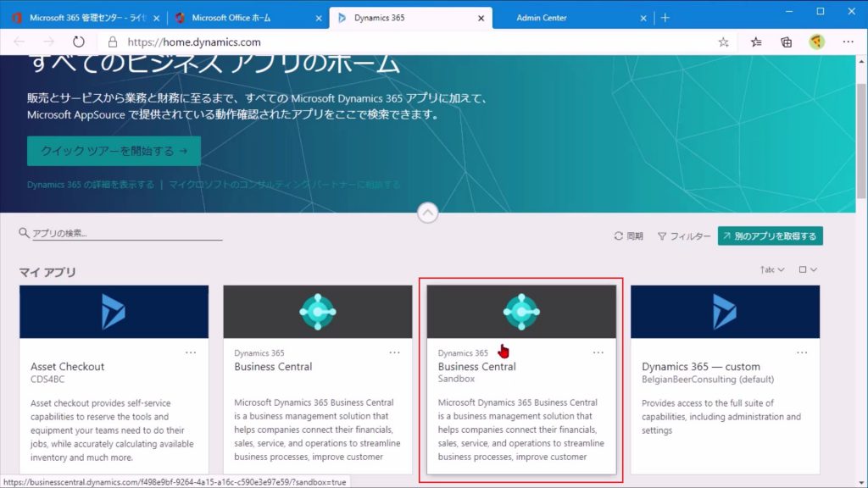Focus the アプリの検索 search field

click(127, 234)
